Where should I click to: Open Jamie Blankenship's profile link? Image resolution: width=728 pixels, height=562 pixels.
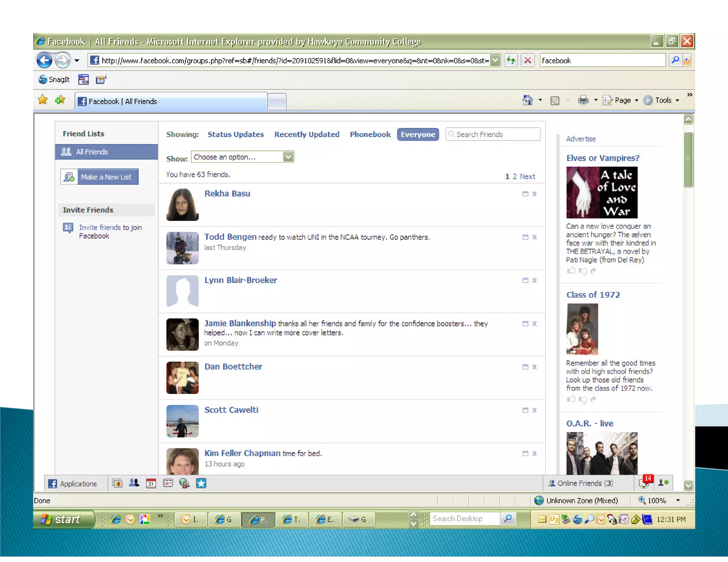240,323
